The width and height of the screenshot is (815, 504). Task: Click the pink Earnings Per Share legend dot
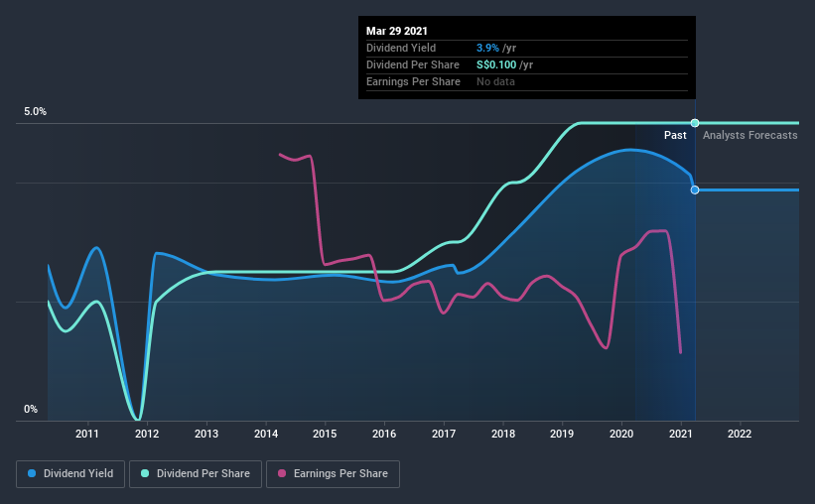pyautogui.click(x=282, y=473)
